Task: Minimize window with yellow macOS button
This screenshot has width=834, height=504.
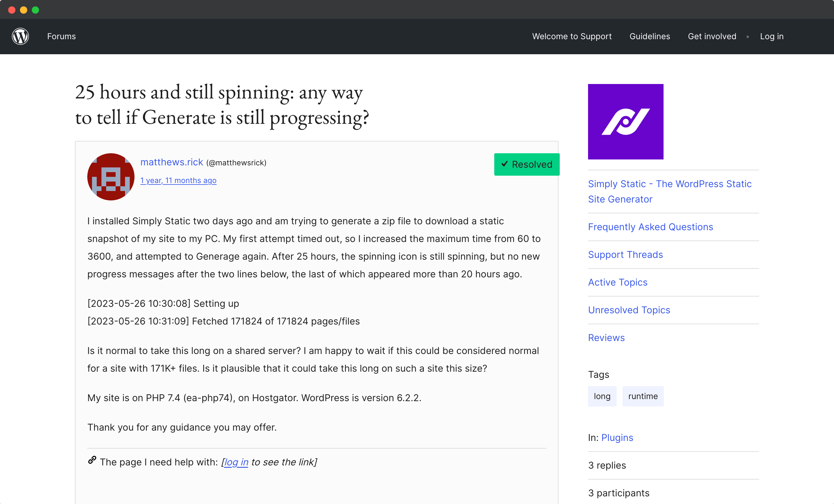Action: tap(24, 10)
